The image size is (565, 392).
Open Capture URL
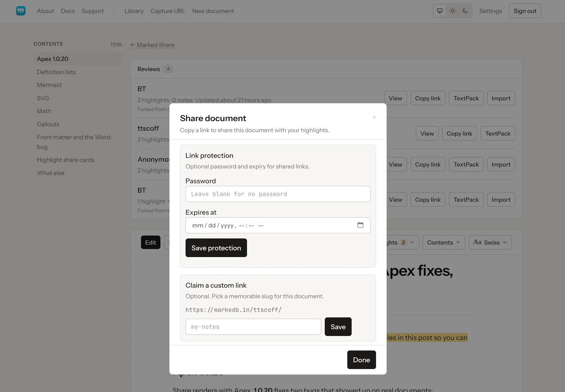[168, 11]
